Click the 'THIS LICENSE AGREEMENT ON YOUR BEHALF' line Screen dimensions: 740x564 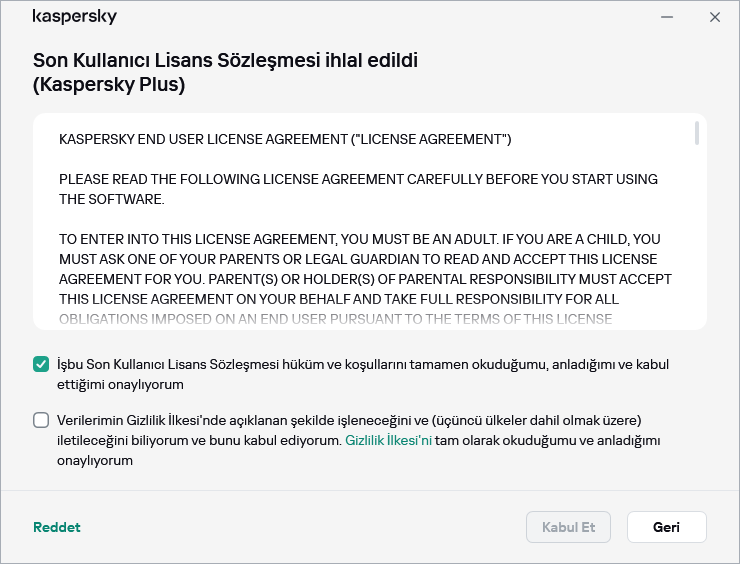[339, 299]
